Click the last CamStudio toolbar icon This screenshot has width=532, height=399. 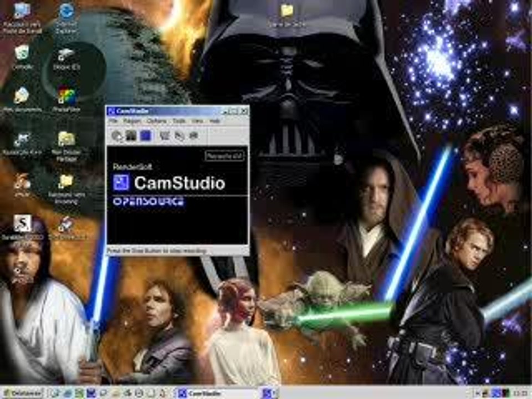pos(194,136)
